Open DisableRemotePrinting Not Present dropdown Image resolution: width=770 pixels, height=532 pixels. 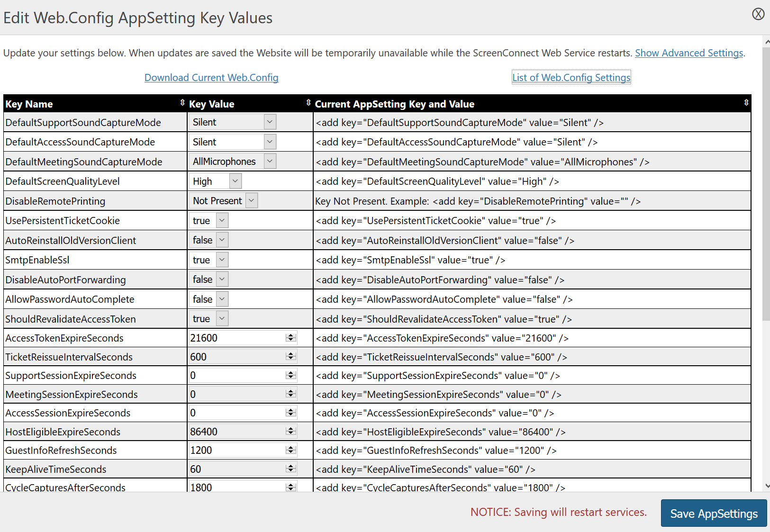pos(224,201)
